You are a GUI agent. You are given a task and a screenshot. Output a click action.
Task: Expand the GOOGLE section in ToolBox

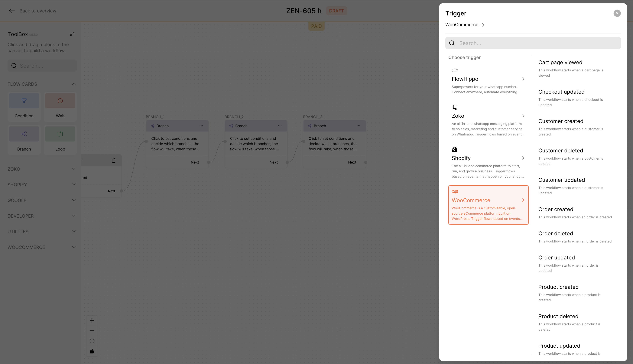[x=74, y=200]
